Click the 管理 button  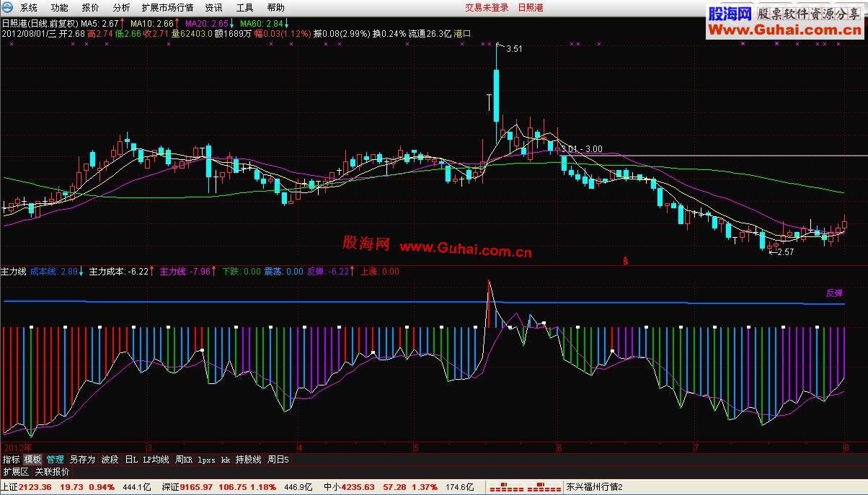coord(56,459)
